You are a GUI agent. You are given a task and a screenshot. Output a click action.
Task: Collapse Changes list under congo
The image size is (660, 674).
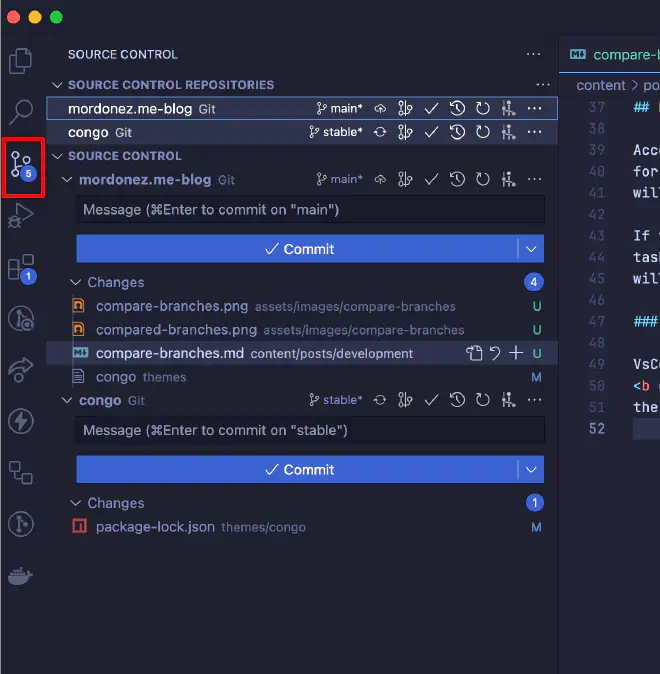76,503
